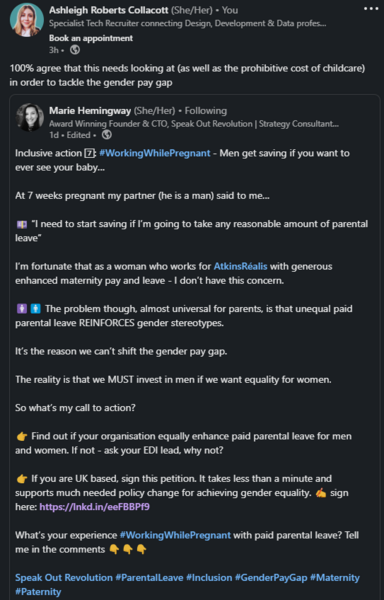The width and height of the screenshot is (384, 600).
Task: Select the #Inclusion hashtag
Action: 209,577
